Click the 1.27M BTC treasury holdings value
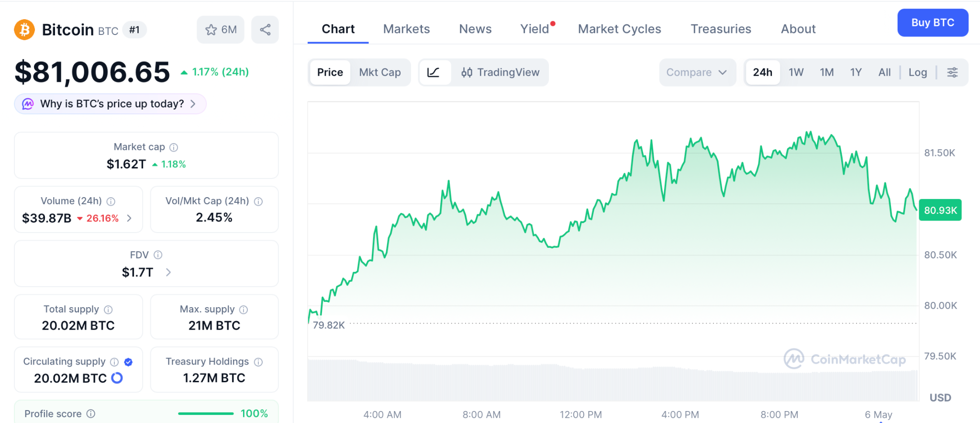The width and height of the screenshot is (980, 423). coord(214,378)
